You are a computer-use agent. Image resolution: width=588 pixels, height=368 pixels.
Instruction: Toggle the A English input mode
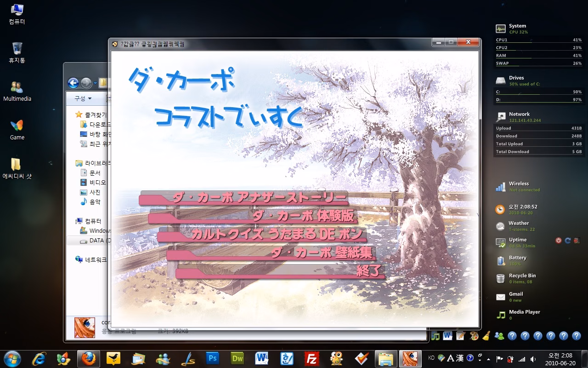[x=451, y=358]
